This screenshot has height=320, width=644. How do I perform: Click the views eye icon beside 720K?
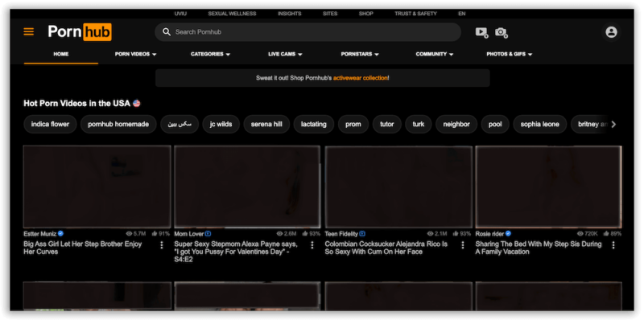(x=580, y=233)
